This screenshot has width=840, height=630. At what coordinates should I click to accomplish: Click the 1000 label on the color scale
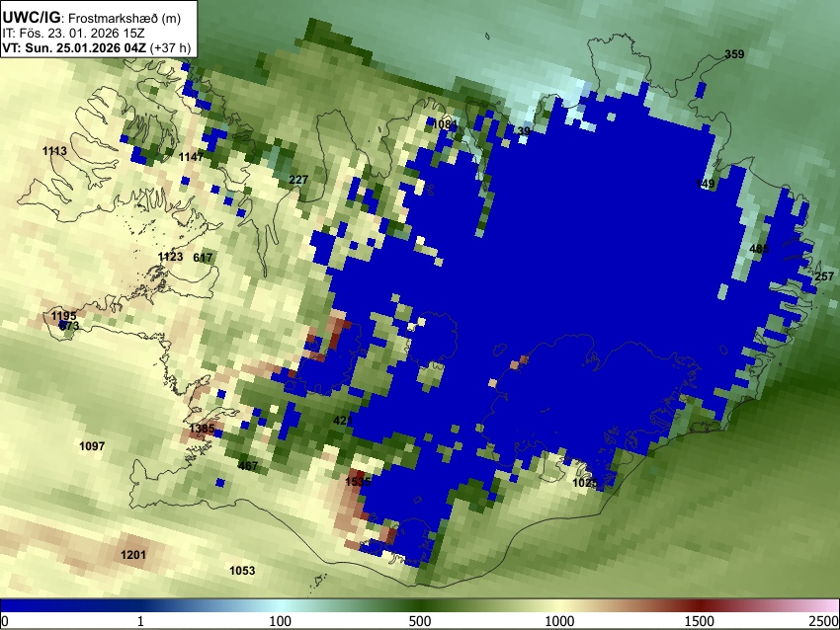(x=559, y=621)
